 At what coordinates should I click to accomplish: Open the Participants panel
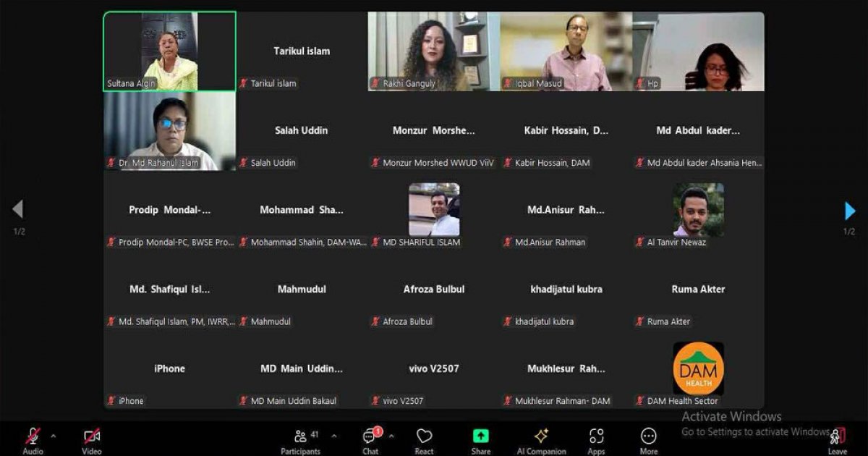coord(301,436)
